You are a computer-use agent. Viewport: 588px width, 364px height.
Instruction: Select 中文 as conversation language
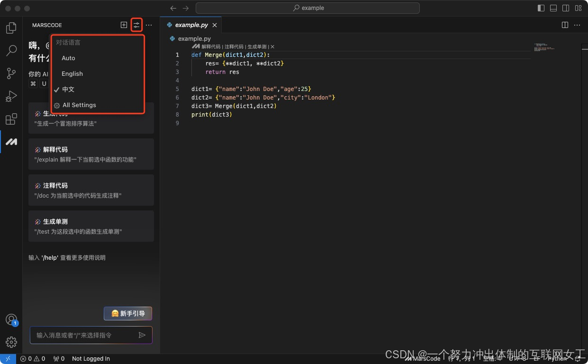(97, 89)
